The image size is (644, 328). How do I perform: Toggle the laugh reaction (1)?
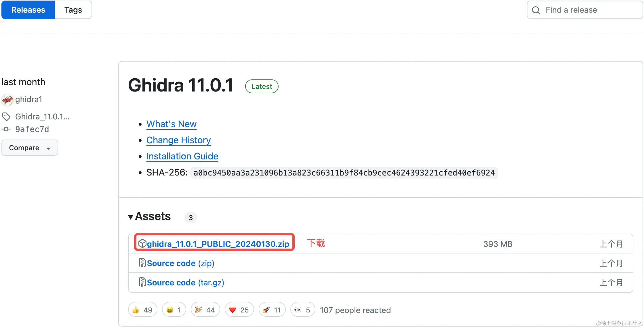[x=174, y=310]
